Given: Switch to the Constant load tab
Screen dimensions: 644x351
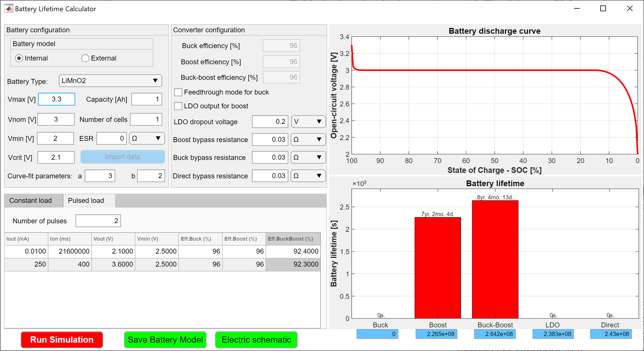Looking at the screenshot, I should click(30, 200).
